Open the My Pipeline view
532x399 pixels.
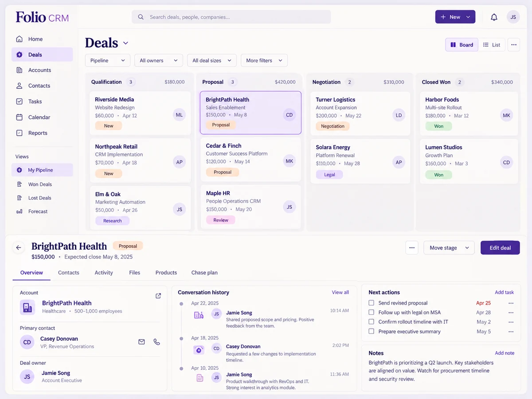point(42,170)
